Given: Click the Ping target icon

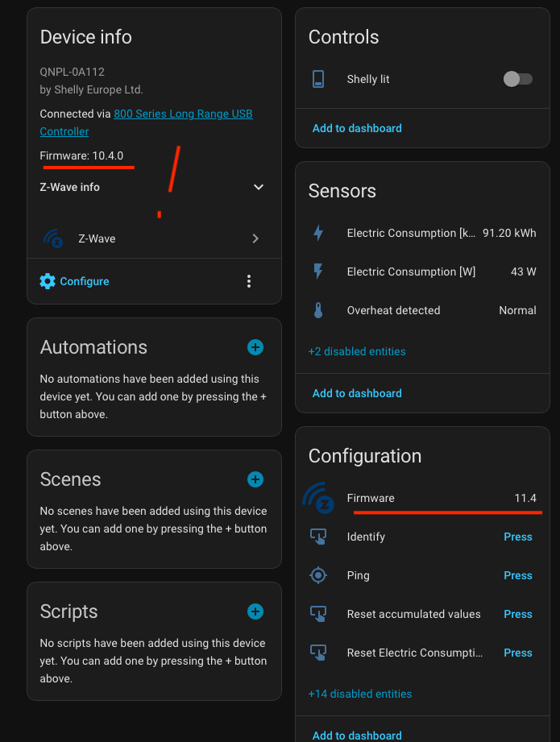Looking at the screenshot, I should (x=318, y=575).
